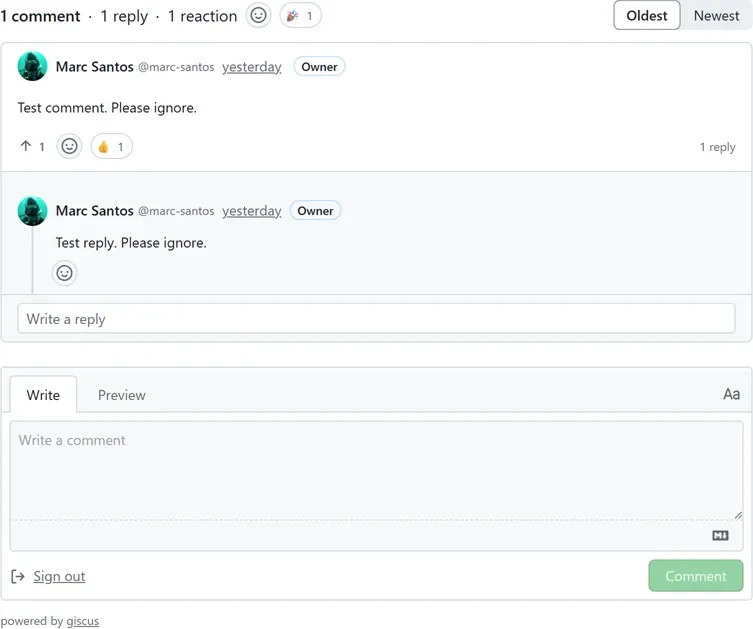This screenshot has width=753, height=629.
Task: Upvote the test comment
Action: pyautogui.click(x=32, y=146)
